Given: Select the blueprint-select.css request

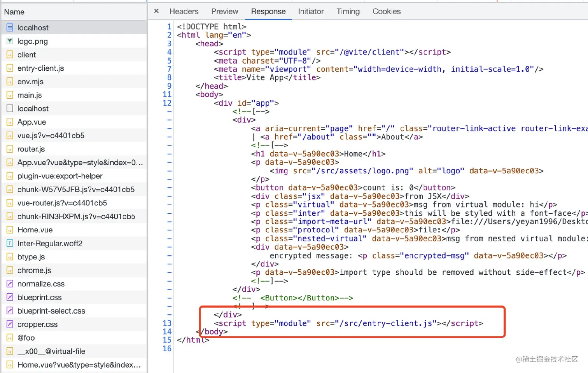Looking at the screenshot, I should point(73,311).
